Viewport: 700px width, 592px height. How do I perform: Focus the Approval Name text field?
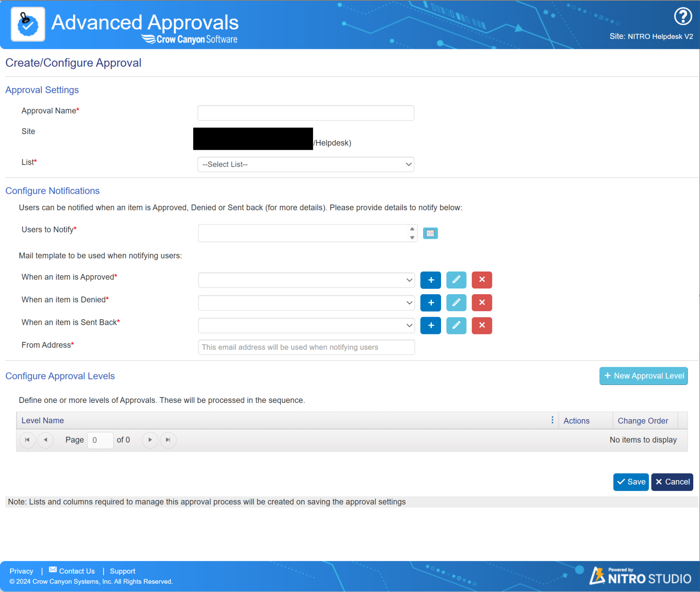[306, 113]
